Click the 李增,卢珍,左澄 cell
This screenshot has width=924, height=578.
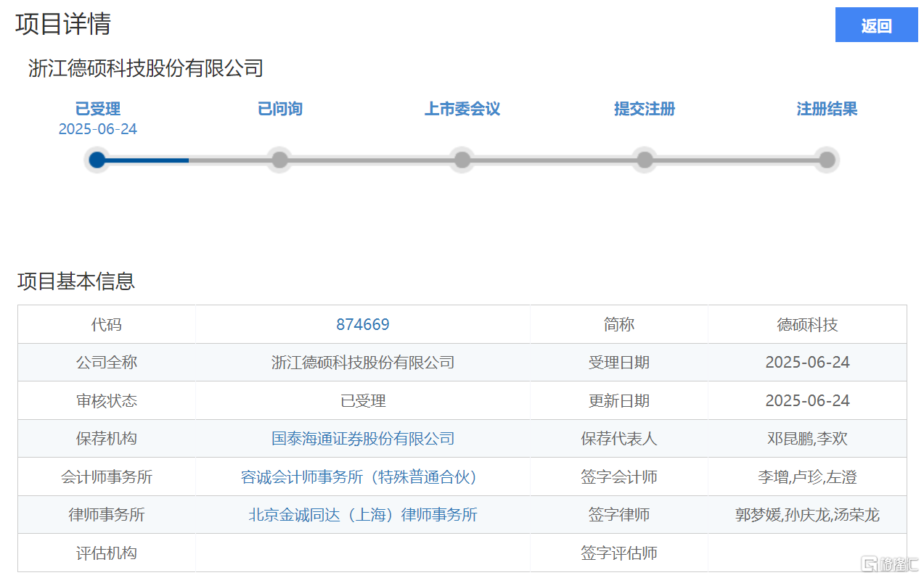pyautogui.click(x=807, y=477)
